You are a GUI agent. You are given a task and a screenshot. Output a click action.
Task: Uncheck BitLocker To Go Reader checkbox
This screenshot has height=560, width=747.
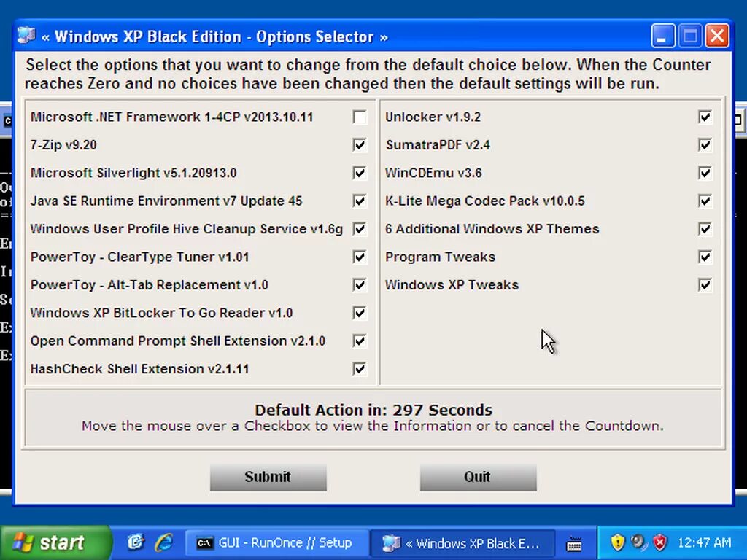tap(360, 313)
